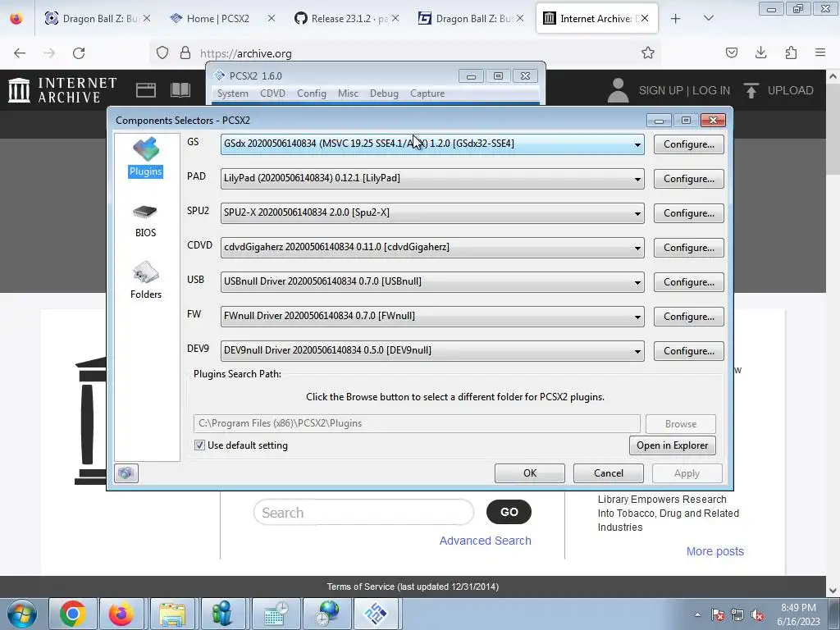The height and width of the screenshot is (630, 840).
Task: Click the Firefox reload button
Action: 79,53
